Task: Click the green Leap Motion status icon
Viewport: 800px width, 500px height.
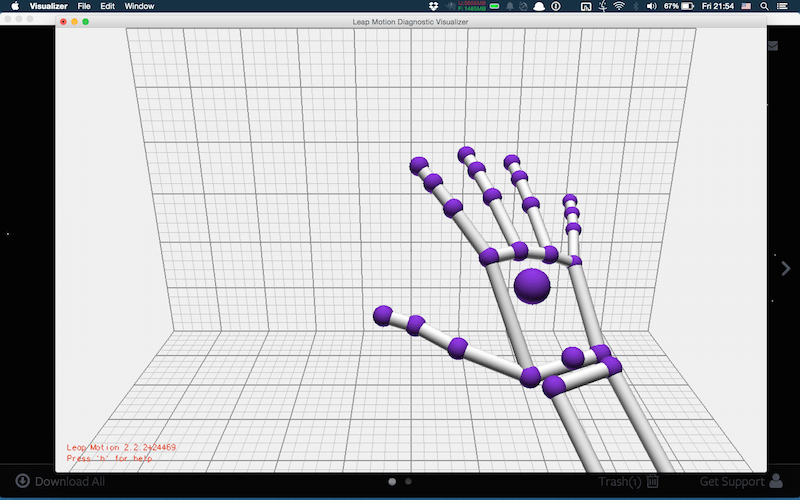Action: [494, 6]
